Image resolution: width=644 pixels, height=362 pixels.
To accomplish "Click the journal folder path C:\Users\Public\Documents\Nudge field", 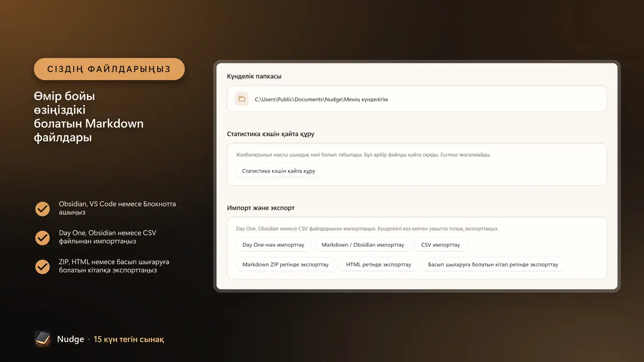I will (417, 99).
